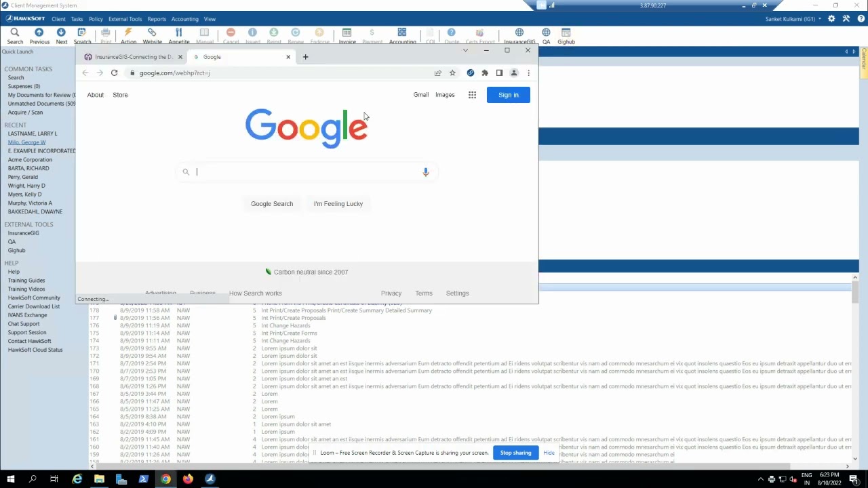Image resolution: width=868 pixels, height=488 pixels.
Task: Focus the Google search box
Action: coord(307,172)
